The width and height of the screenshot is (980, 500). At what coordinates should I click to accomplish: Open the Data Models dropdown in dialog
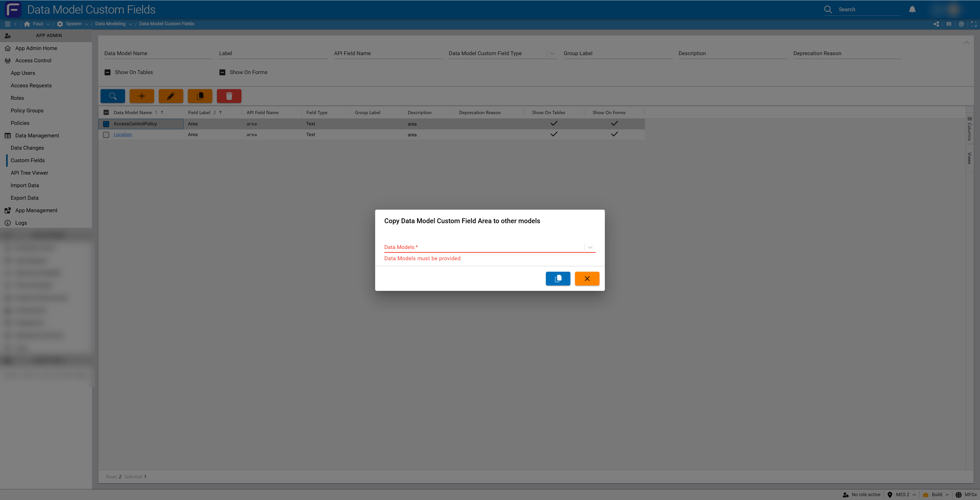point(590,247)
